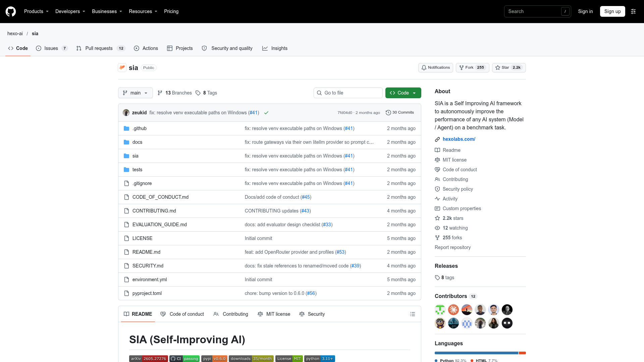Open the tests folder icon
Viewport: 644px width, 362px height.
(126, 170)
